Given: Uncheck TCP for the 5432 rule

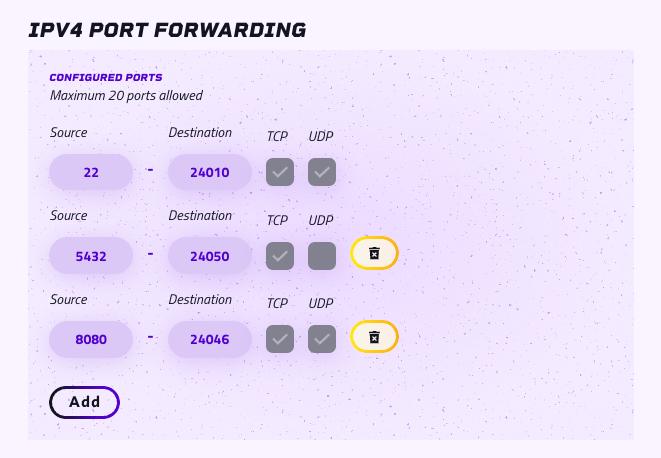Looking at the screenshot, I should pyautogui.click(x=280, y=256).
